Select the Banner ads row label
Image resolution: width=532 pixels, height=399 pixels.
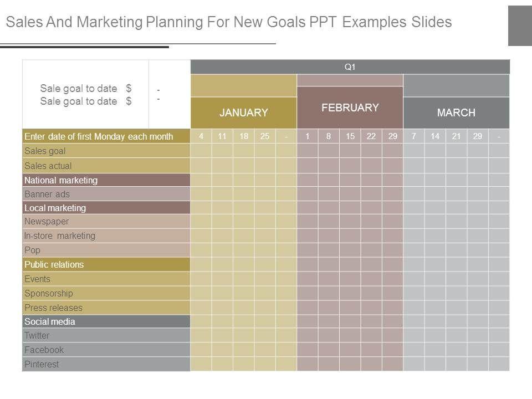coord(106,194)
